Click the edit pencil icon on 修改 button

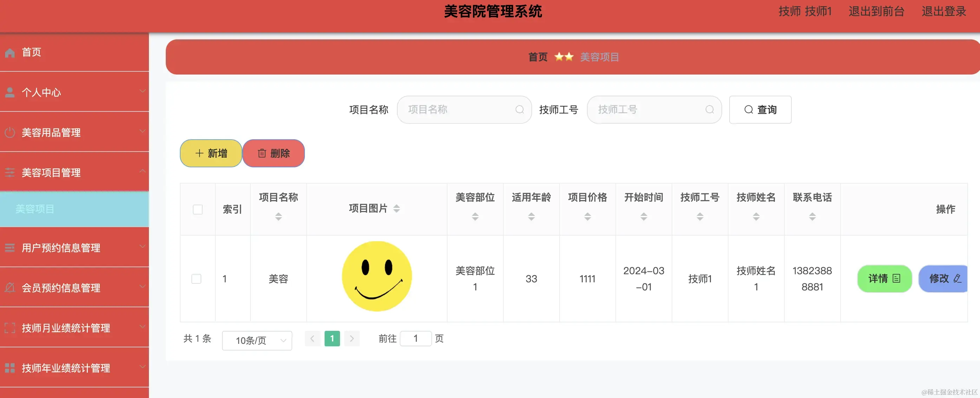[957, 278]
